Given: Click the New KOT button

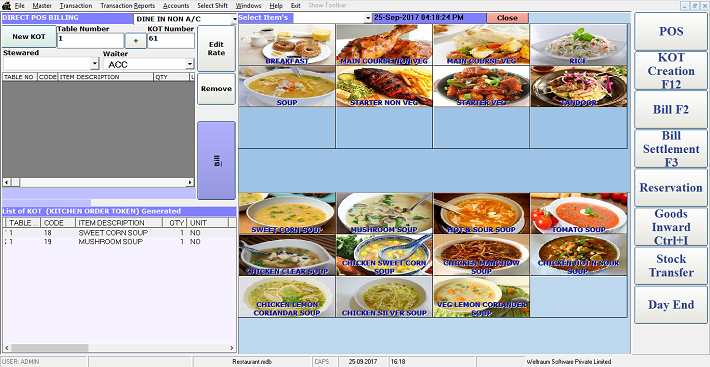Looking at the screenshot, I should pyautogui.click(x=29, y=37).
